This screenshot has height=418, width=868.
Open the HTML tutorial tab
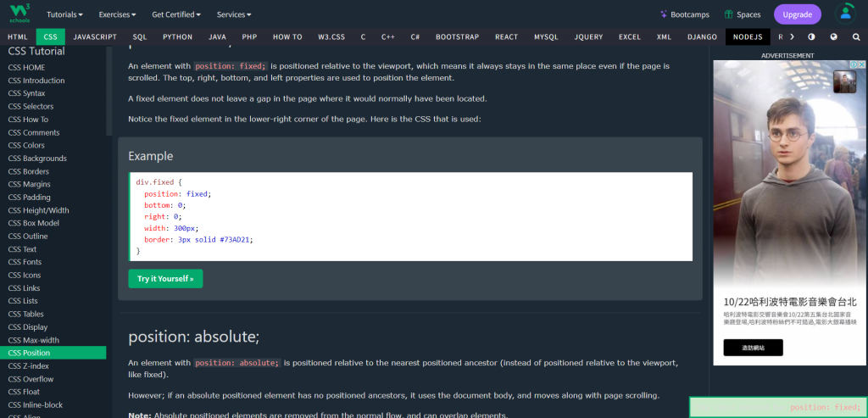18,37
